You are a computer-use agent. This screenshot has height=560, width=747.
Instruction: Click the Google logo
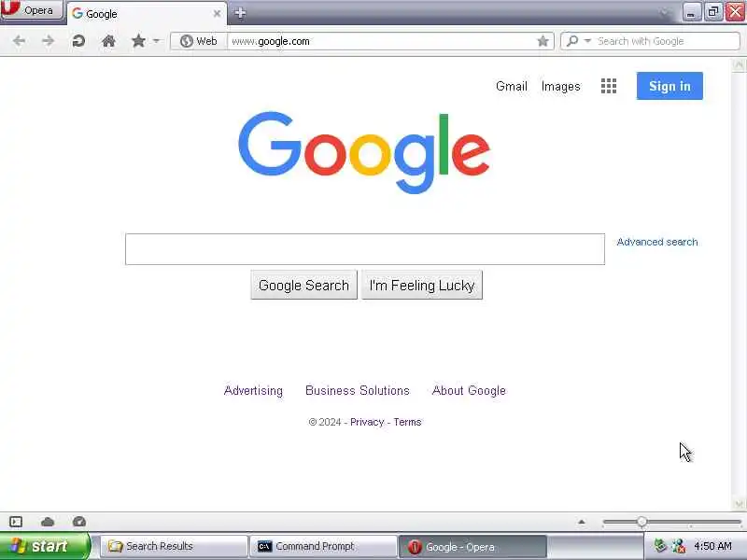pos(364,152)
